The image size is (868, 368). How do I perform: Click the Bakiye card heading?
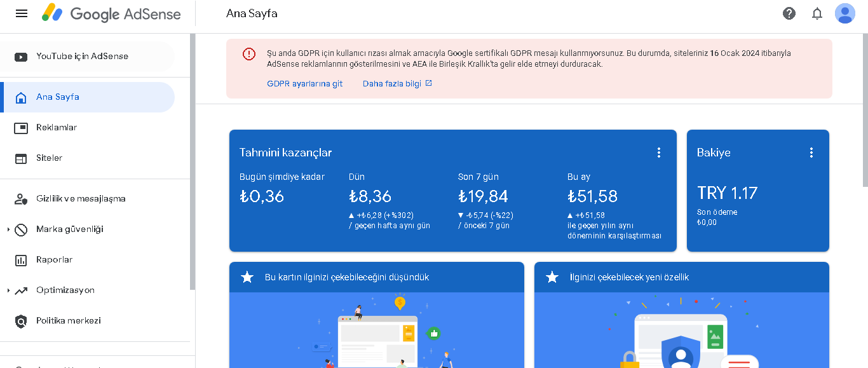coord(714,153)
